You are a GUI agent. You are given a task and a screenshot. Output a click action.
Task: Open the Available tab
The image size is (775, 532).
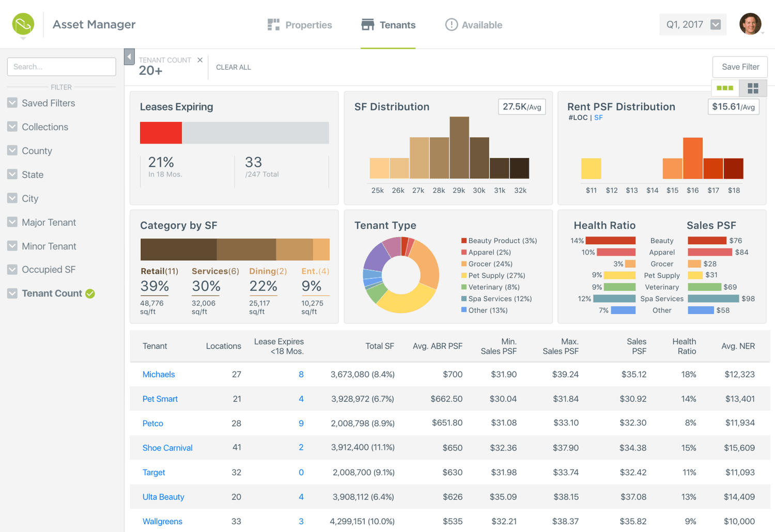click(x=474, y=25)
